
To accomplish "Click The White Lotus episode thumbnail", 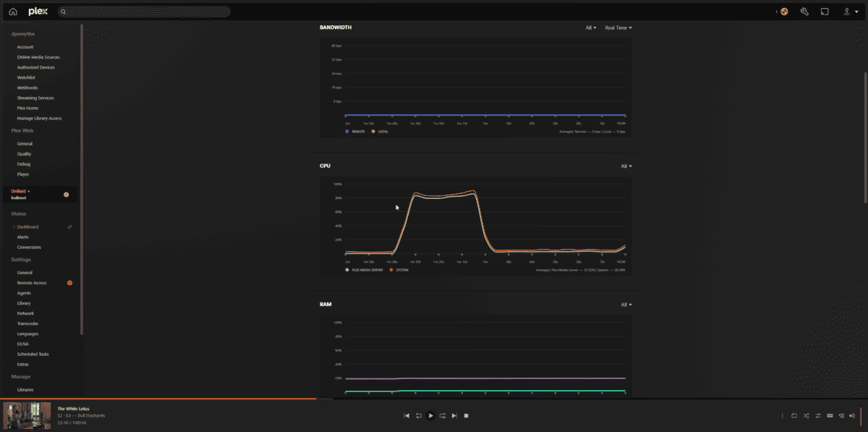I will (x=27, y=415).
